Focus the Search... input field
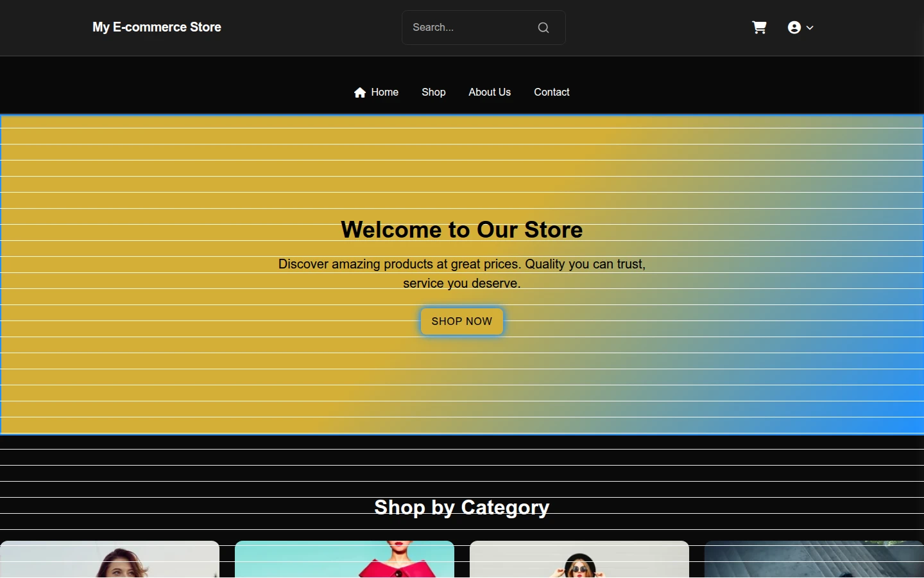 click(472, 28)
